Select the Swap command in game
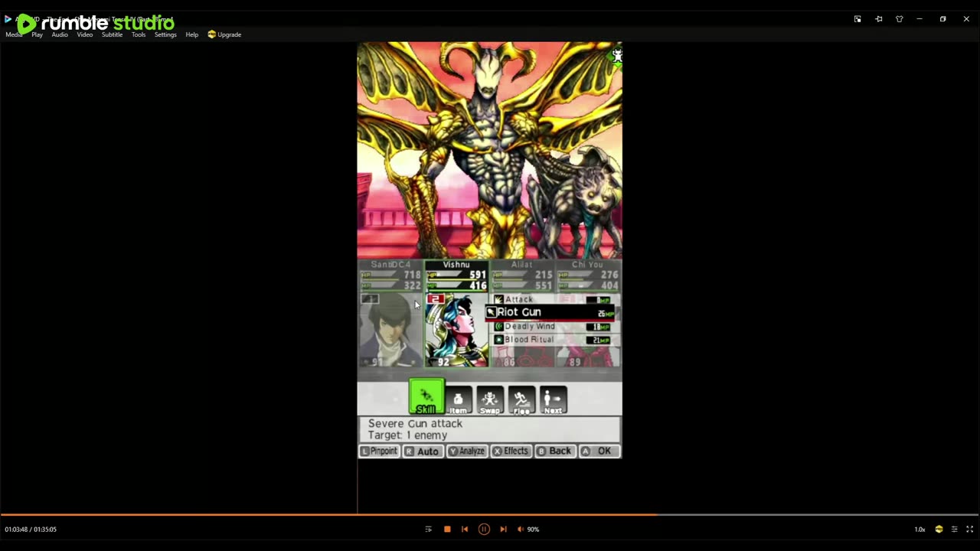This screenshot has height=551, width=980. coord(490,399)
